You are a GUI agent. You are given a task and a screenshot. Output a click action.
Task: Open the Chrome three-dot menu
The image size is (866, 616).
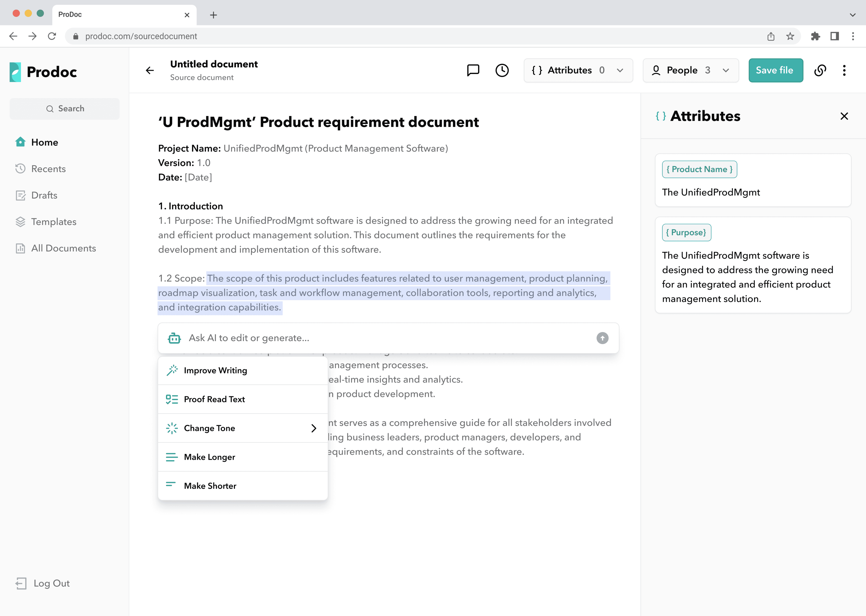click(x=853, y=36)
